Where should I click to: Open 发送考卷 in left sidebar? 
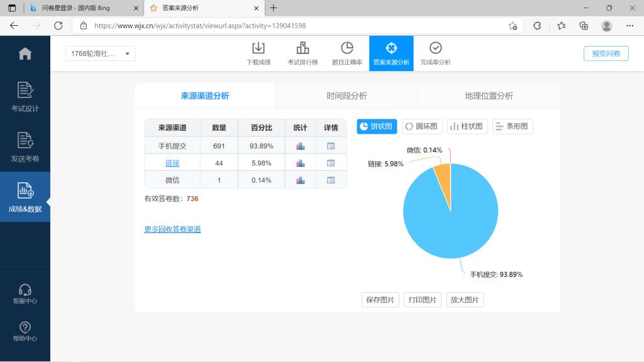(x=25, y=147)
